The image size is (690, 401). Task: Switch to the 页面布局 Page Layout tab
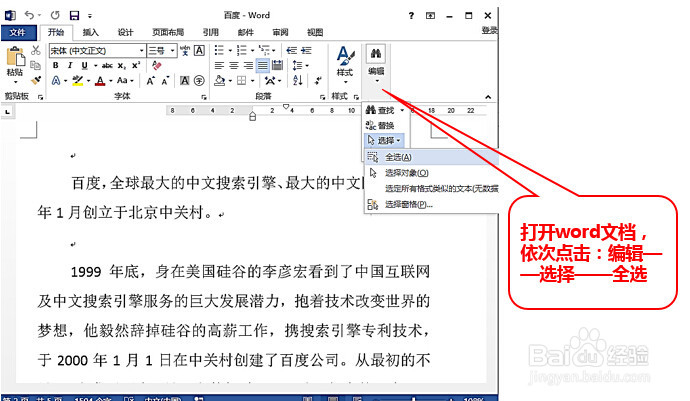168,32
